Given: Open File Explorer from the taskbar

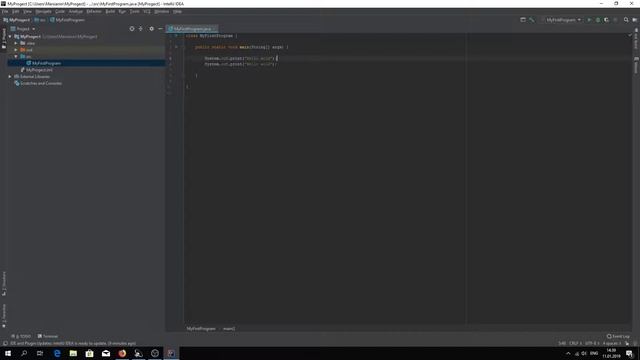Looking at the screenshot, I should tap(73, 353).
